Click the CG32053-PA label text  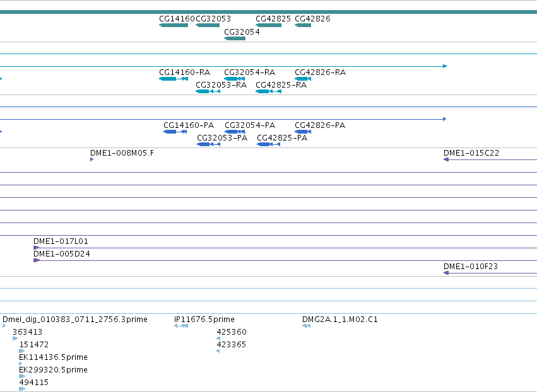[x=222, y=138]
